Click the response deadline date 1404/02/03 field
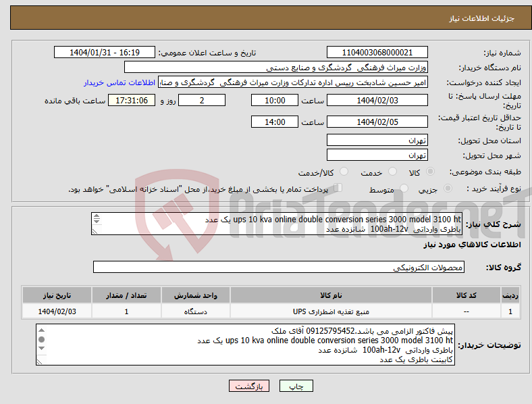532x404 pixels. click(377, 100)
